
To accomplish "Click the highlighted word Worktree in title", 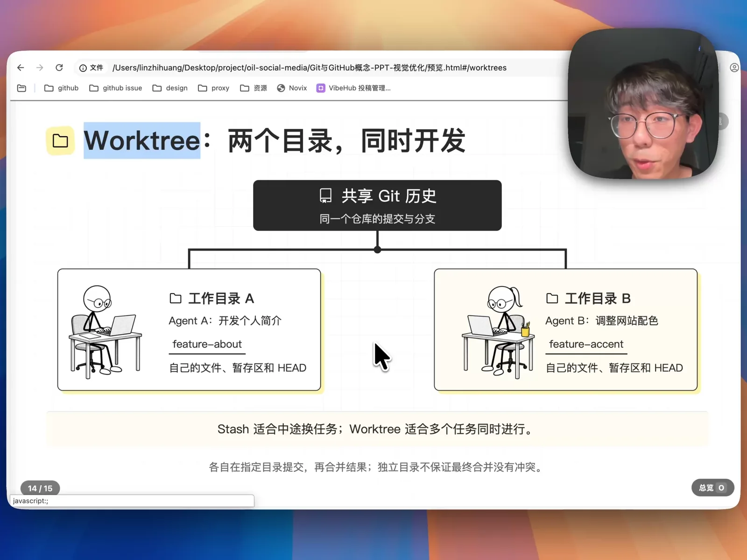I will tap(142, 140).
